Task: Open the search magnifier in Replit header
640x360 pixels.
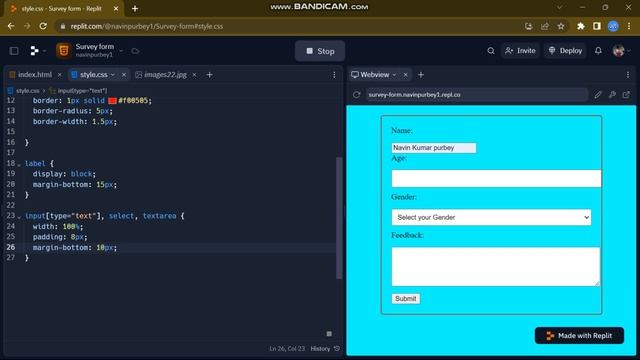Action: [491, 51]
